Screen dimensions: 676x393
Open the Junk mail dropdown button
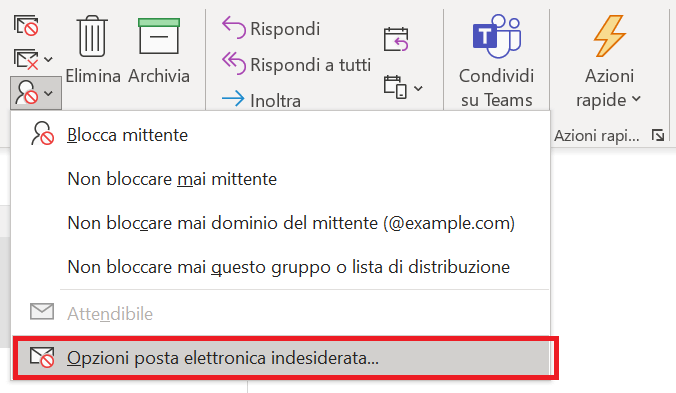click(36, 93)
